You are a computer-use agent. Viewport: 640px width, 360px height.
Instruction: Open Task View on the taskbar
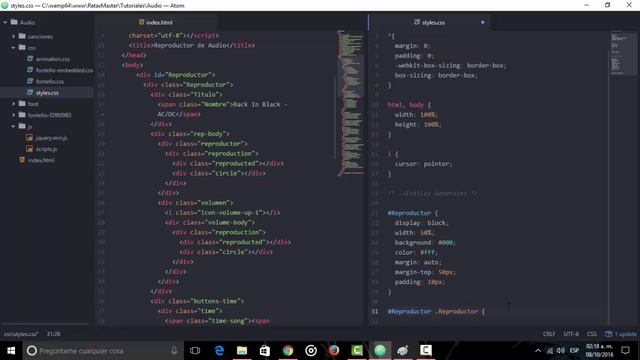point(195,351)
